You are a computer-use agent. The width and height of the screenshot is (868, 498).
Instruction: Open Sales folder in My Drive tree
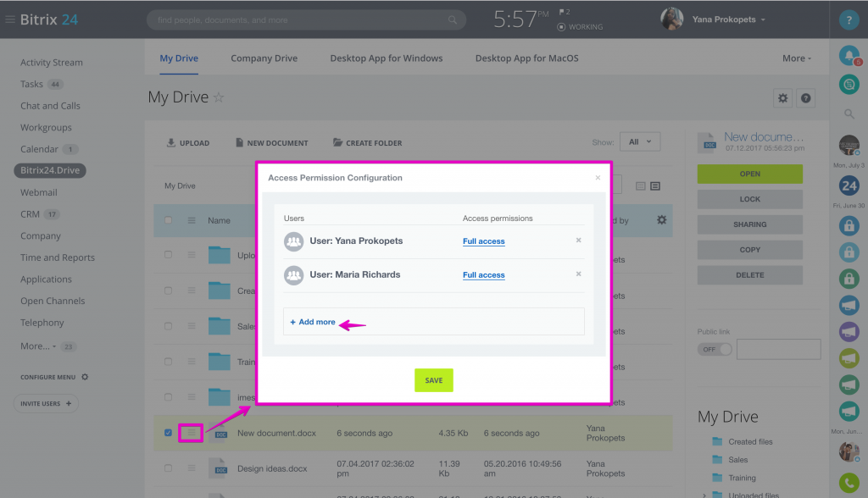click(x=738, y=460)
